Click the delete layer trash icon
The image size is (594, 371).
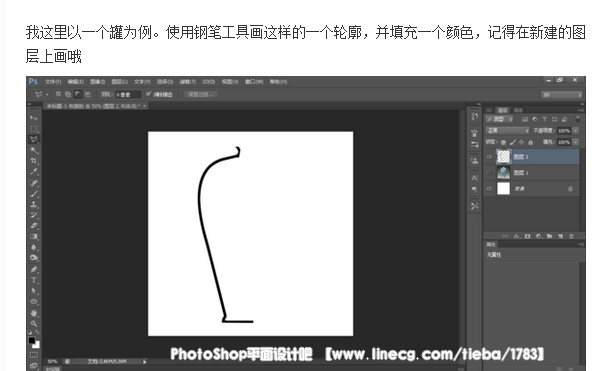(571, 236)
